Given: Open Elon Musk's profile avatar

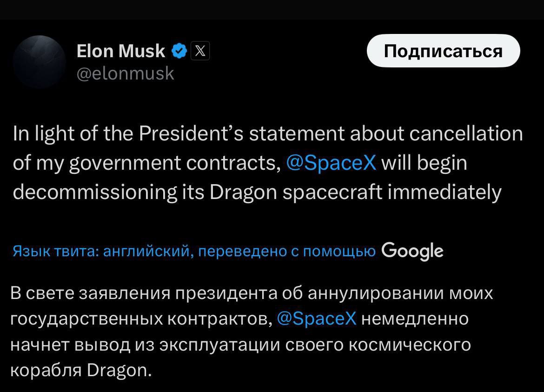Looking at the screenshot, I should tap(39, 62).
